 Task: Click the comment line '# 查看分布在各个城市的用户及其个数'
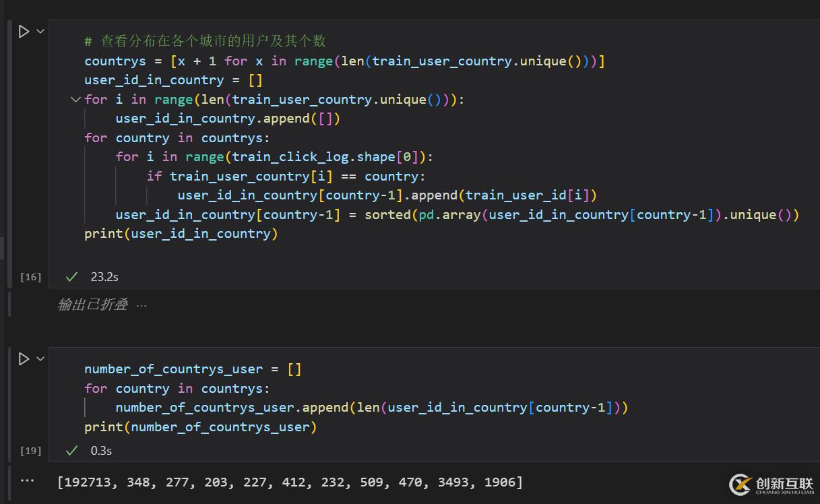point(205,41)
